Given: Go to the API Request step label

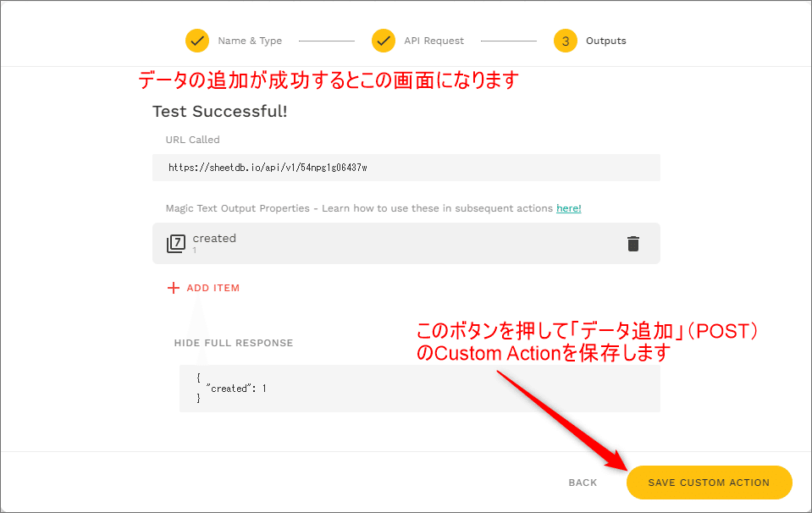Looking at the screenshot, I should pyautogui.click(x=434, y=41).
